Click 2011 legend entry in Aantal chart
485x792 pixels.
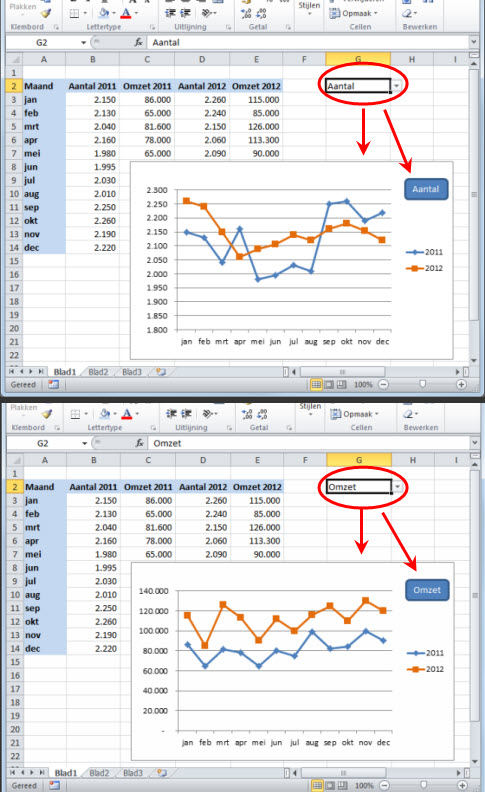pyautogui.click(x=424, y=252)
